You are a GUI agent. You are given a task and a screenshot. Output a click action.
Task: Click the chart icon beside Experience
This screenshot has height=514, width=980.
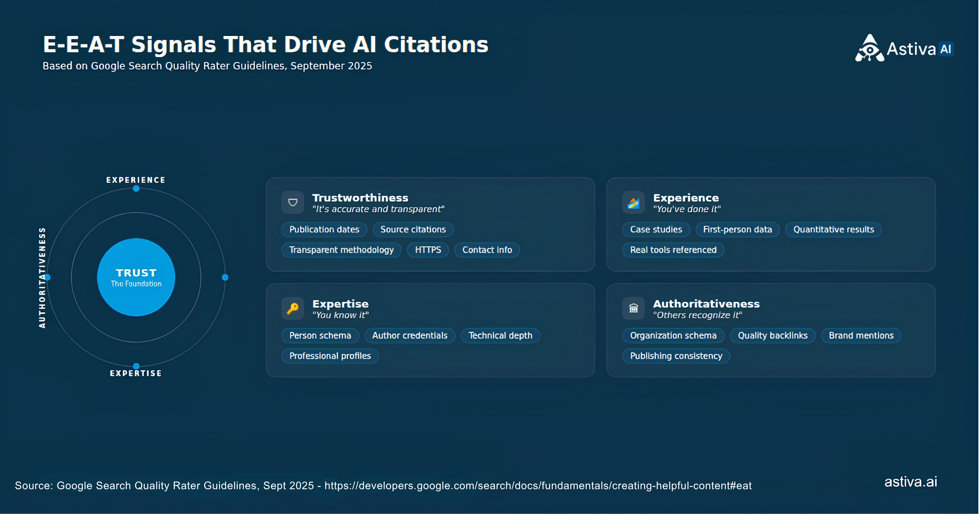tap(633, 202)
